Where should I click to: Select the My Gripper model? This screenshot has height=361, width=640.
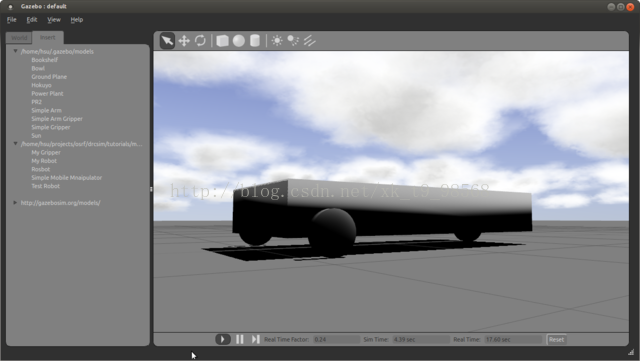coord(46,152)
